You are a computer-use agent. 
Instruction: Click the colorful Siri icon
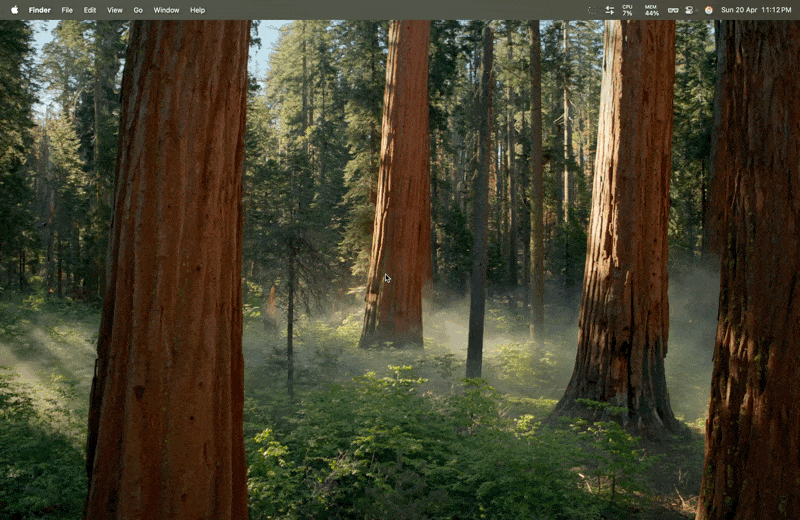tap(709, 10)
